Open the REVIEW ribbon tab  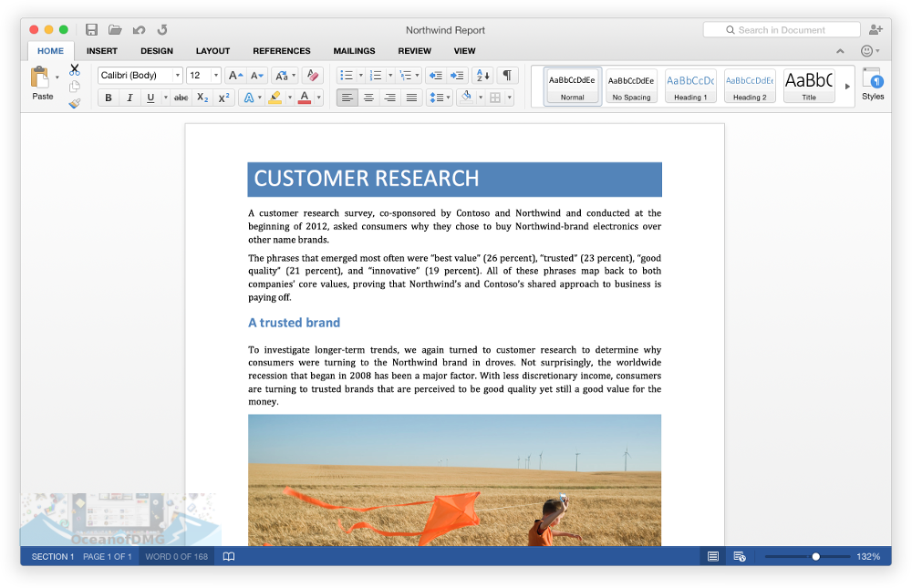click(x=414, y=51)
